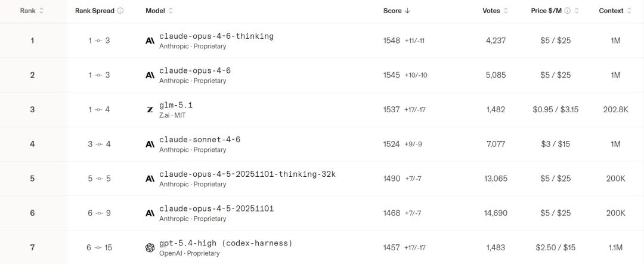Click the OpenAI logo beside gpt-5.4-high
The image size is (644, 264).
[x=150, y=248]
